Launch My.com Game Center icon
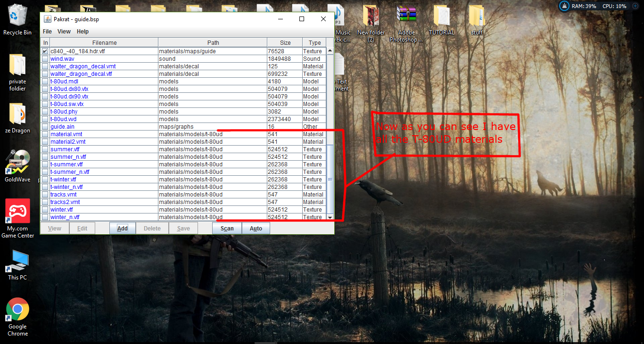The width and height of the screenshot is (644, 344). click(x=17, y=218)
